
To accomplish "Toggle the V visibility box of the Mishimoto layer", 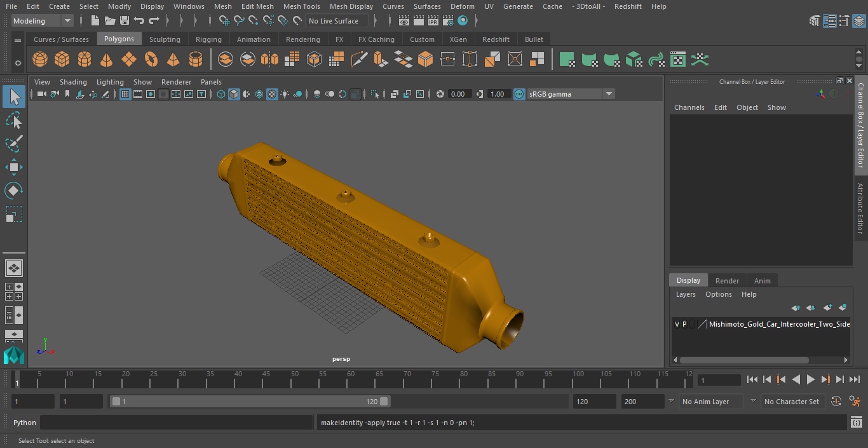I will pyautogui.click(x=677, y=324).
